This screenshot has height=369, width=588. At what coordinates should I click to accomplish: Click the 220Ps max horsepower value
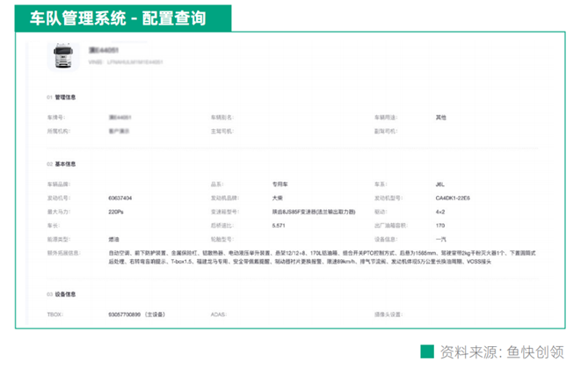[116, 212]
